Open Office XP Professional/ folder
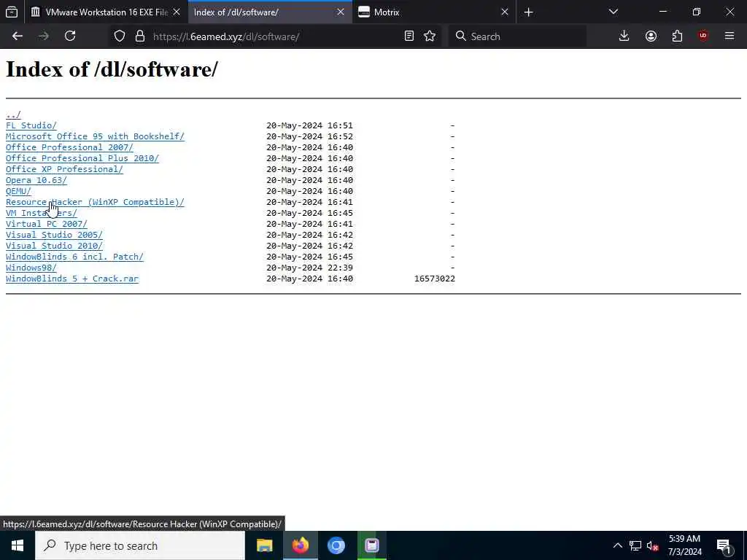The height and width of the screenshot is (560, 747). point(64,169)
